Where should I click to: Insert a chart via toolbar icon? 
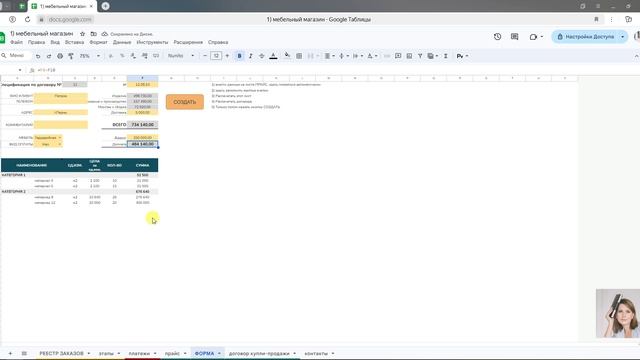click(409, 56)
